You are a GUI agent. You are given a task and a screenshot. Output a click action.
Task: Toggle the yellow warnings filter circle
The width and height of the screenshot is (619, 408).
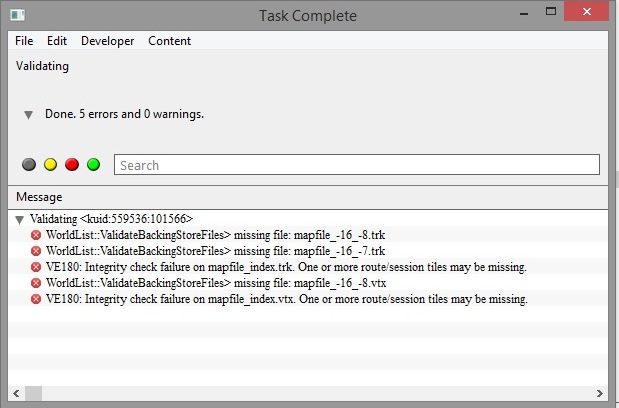(50, 165)
